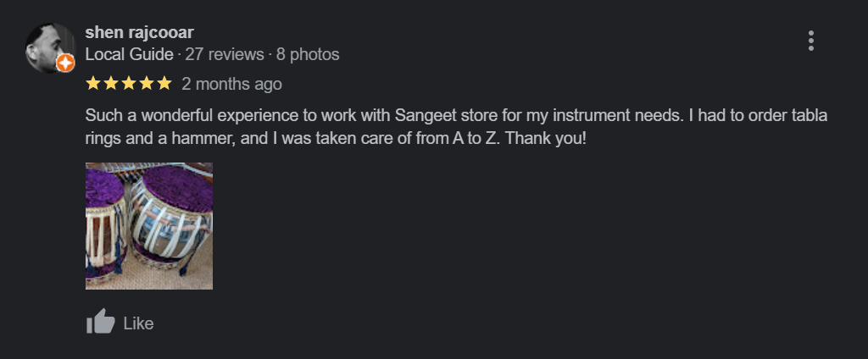The height and width of the screenshot is (359, 868).
Task: Click the "Local Guide" label text
Action: [128, 55]
